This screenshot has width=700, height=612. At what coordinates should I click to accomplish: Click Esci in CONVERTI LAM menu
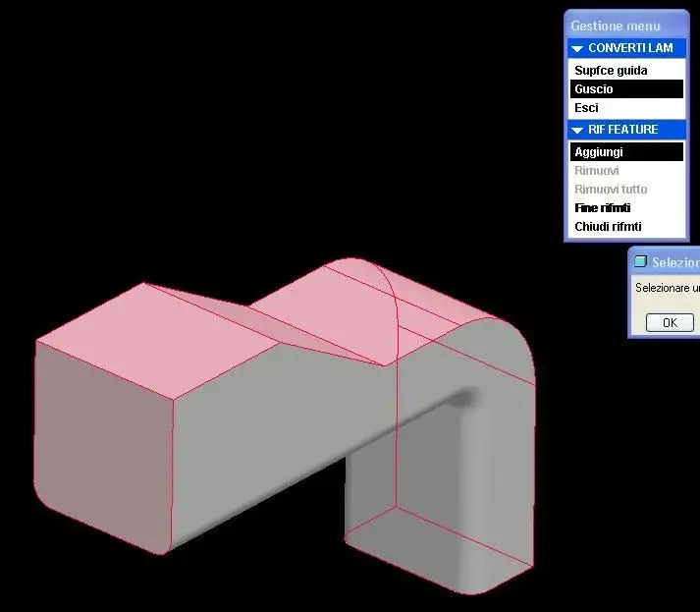tap(586, 108)
